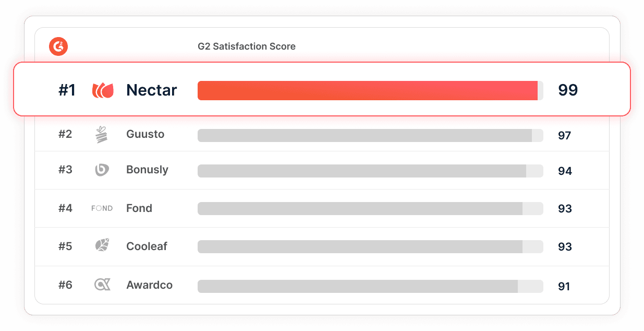Click the G2 Satisfaction Score heading
This screenshot has width=644, height=331.
pos(246,46)
